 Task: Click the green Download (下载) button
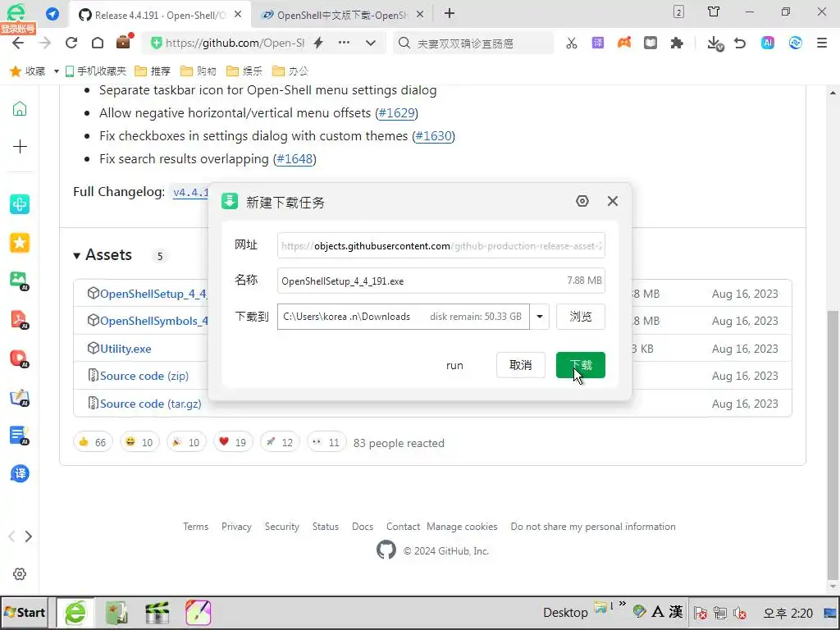pyautogui.click(x=580, y=365)
